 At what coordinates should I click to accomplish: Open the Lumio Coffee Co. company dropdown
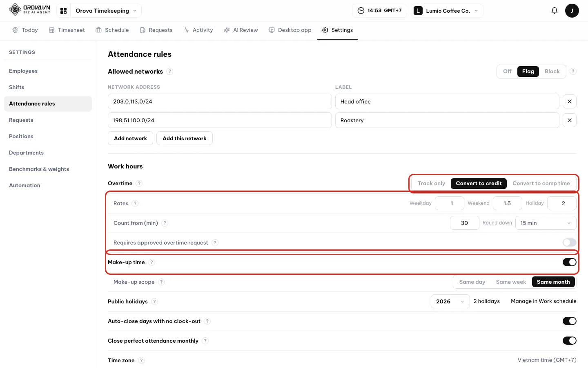coord(448,11)
